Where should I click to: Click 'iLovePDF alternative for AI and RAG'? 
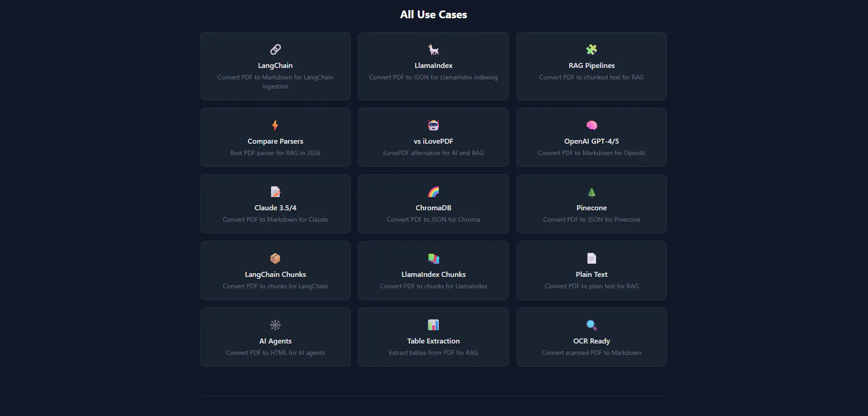pyautogui.click(x=433, y=153)
